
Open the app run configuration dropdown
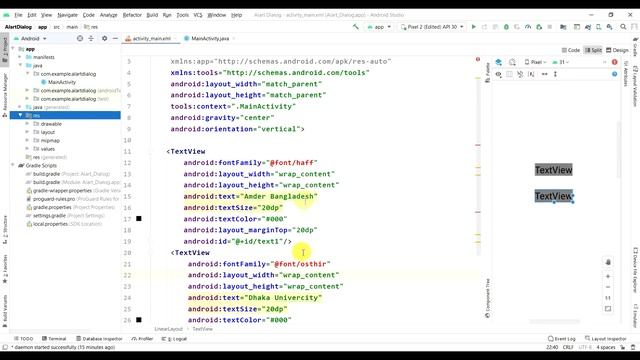379,27
